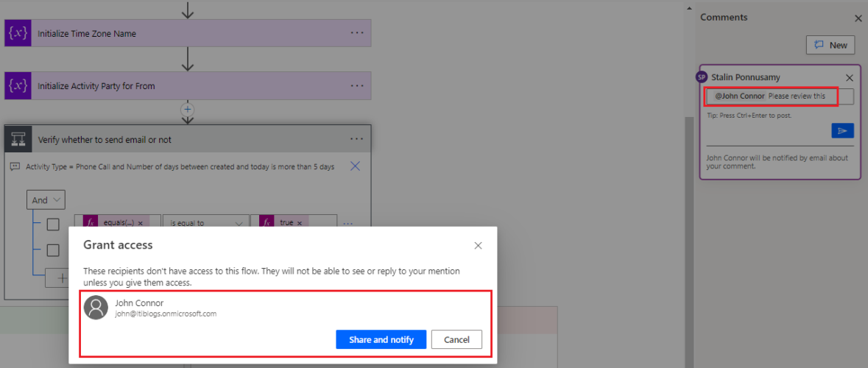The image size is (868, 368).
Task: Open ellipsis menu for Verify whether to send email
Action: pos(357,139)
